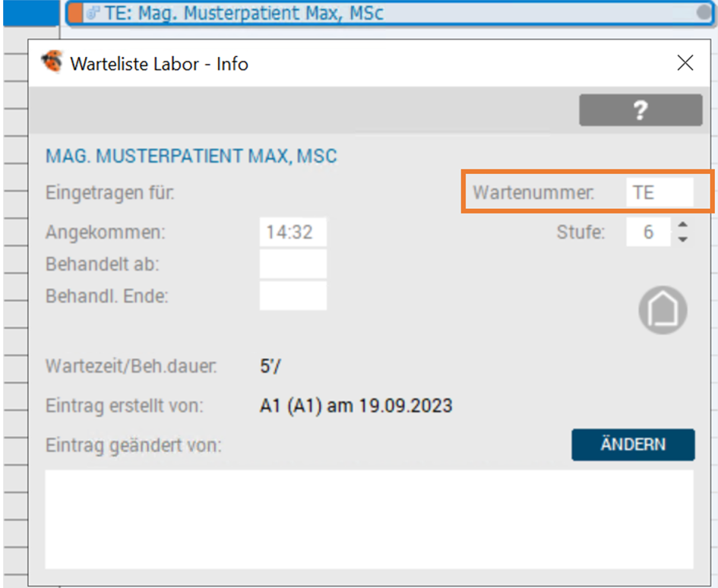Select the TE: Mag. Musterpatient Max waitlist entry
The image size is (718, 588).
[389, 13]
